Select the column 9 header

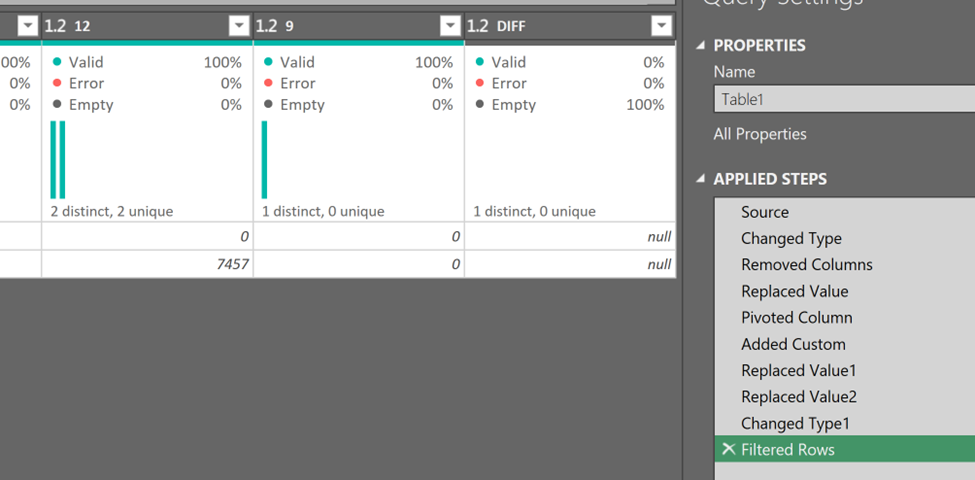point(359,26)
